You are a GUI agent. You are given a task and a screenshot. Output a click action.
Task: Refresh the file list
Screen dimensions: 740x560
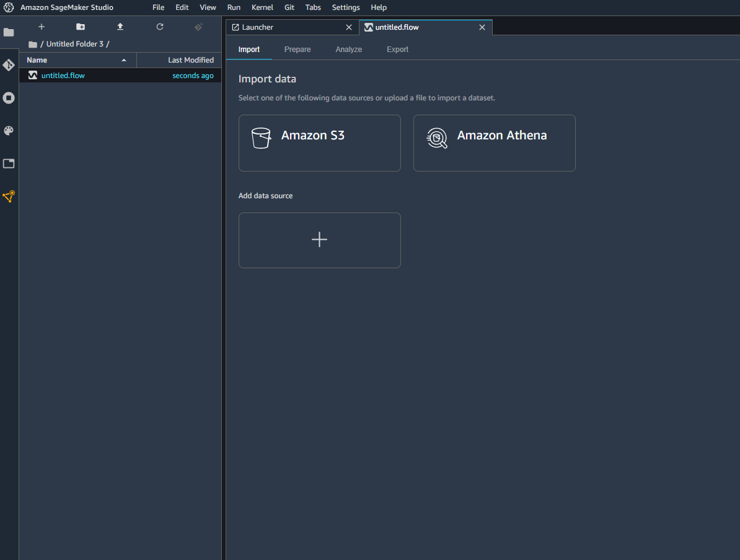click(160, 27)
